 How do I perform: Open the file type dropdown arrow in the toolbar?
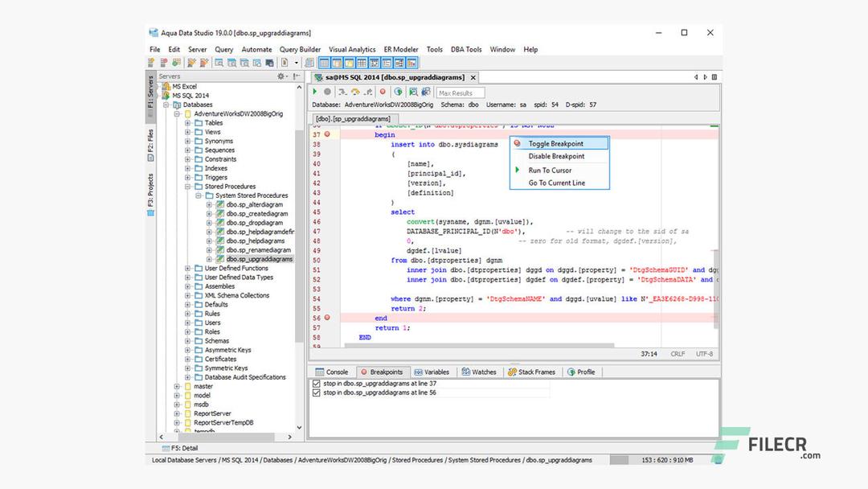point(296,63)
